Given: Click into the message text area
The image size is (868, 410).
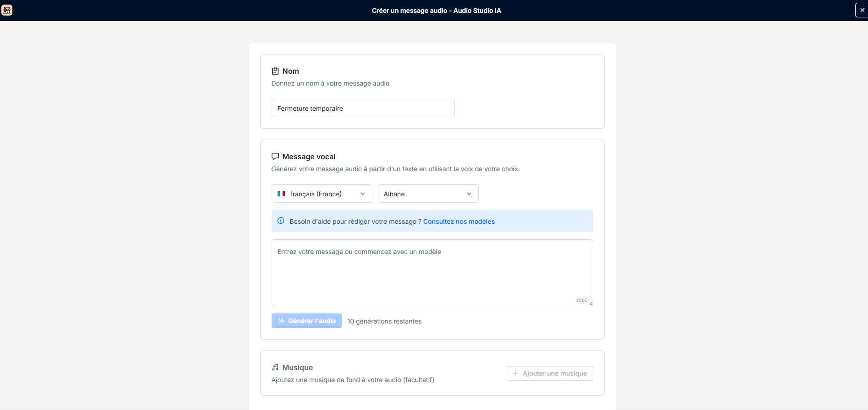Looking at the screenshot, I should pos(432,273).
